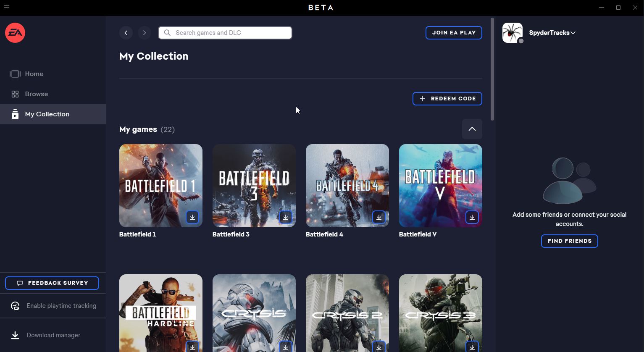Click the JOIN EA PLAY button
This screenshot has width=644, height=352.
[x=454, y=33]
